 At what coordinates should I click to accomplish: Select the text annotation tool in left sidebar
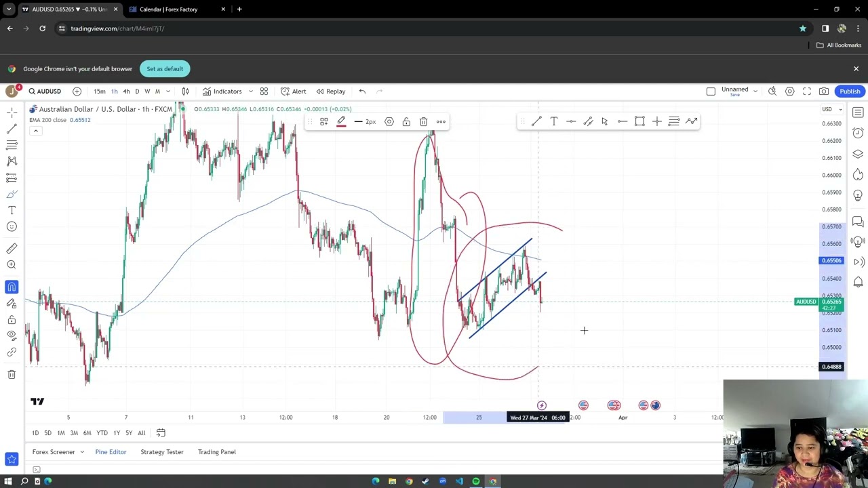coord(12,210)
